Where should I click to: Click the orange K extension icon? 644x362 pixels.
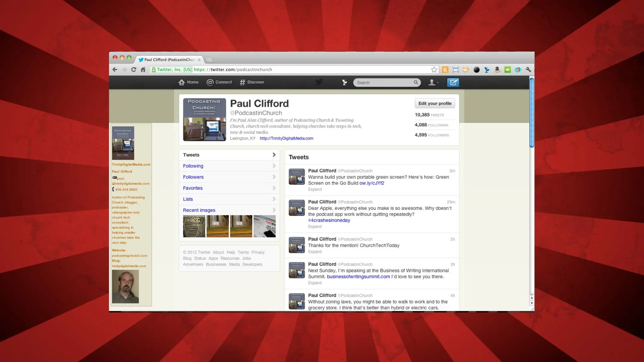(x=445, y=70)
